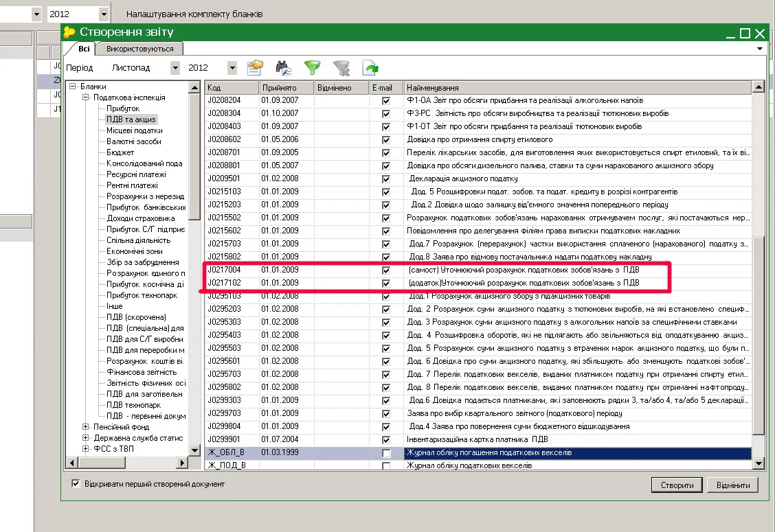Open the month dropdown showing Листопад
Image resolution: width=775 pixels, height=532 pixels.
[x=175, y=68]
